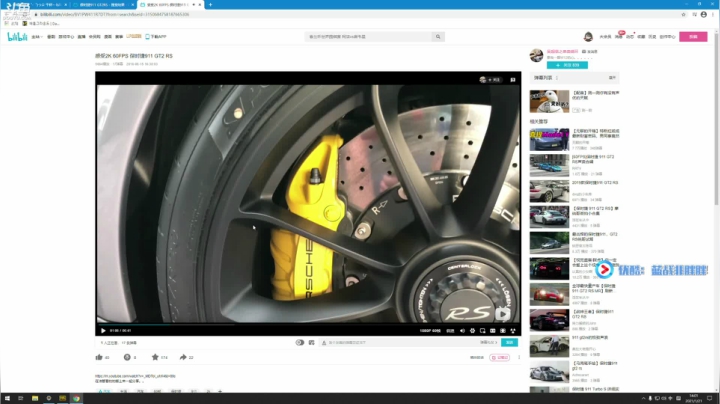
Task: Give a coin to the video
Action: tap(127, 357)
